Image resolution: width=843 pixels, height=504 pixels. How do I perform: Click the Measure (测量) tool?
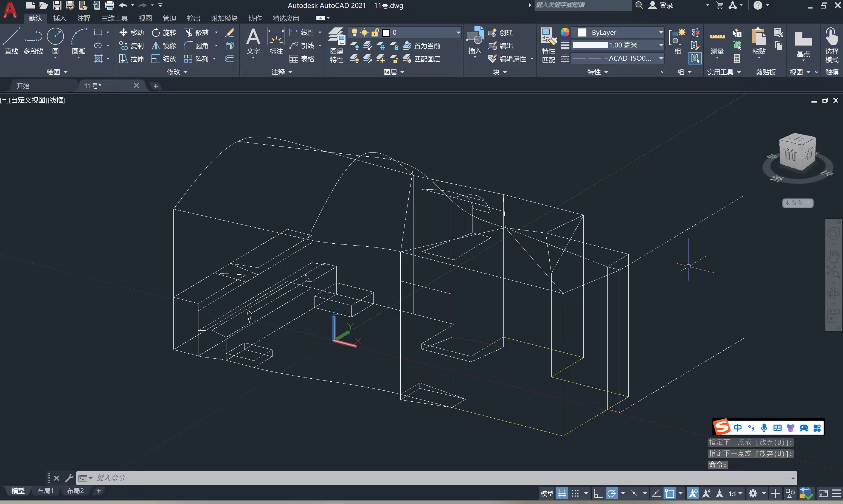(717, 41)
